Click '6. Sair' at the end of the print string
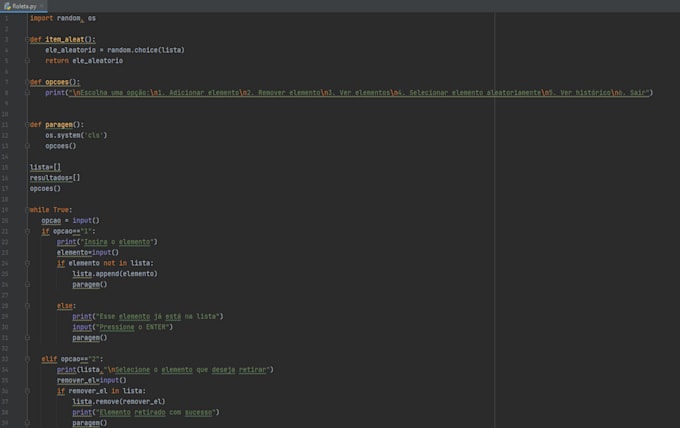680x428 pixels. (630, 93)
